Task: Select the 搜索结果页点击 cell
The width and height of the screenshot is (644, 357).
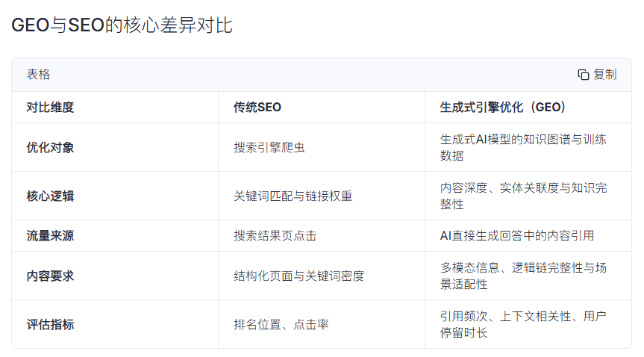Action: [275, 236]
